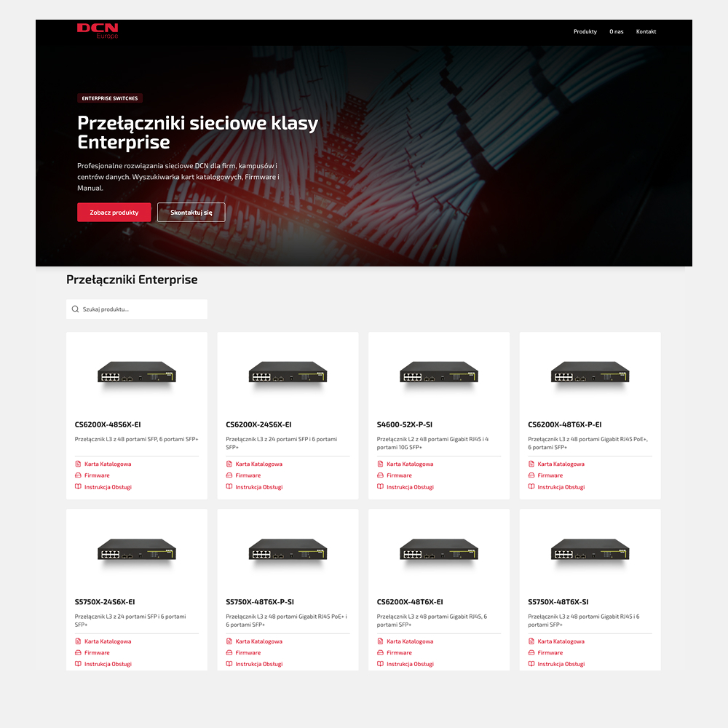Click the Enterprise Switches badge
Image resolution: width=728 pixels, height=728 pixels.
[x=110, y=98]
